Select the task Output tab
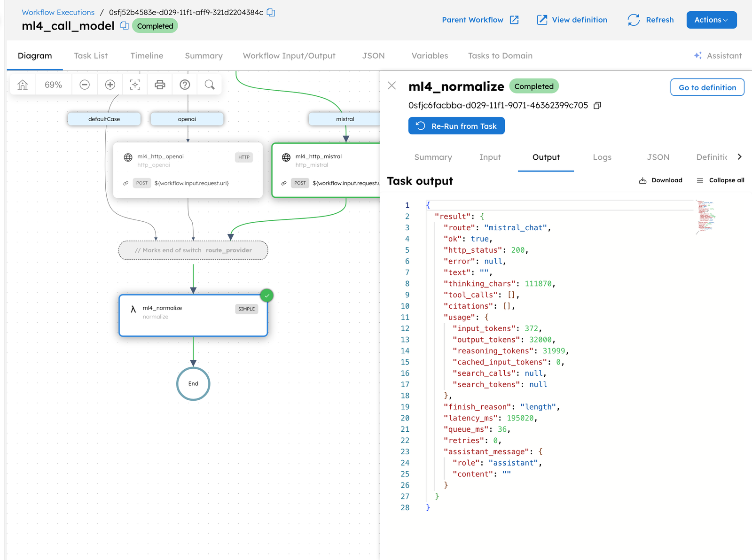This screenshot has height=560, width=752. tap(546, 157)
